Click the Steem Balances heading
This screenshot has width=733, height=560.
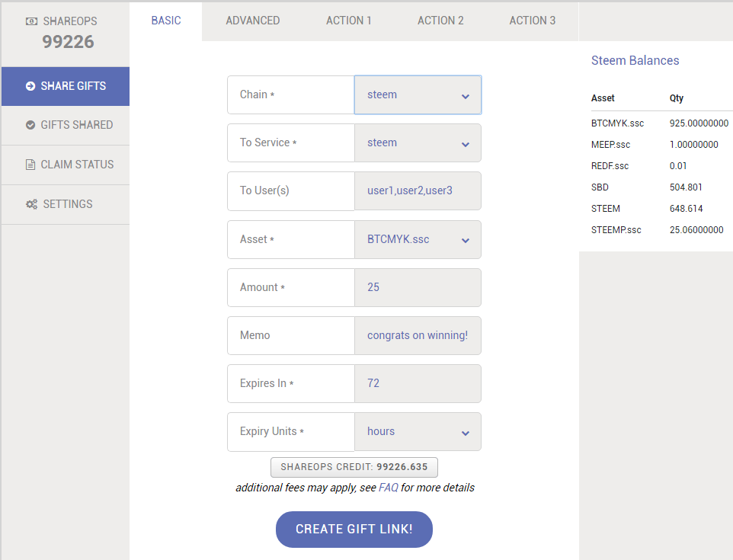click(x=635, y=60)
